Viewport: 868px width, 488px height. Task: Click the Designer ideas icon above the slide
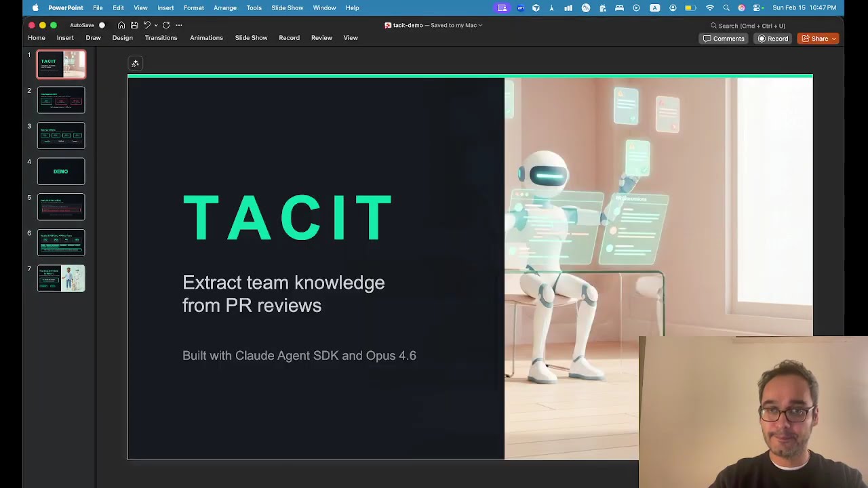[x=135, y=64]
